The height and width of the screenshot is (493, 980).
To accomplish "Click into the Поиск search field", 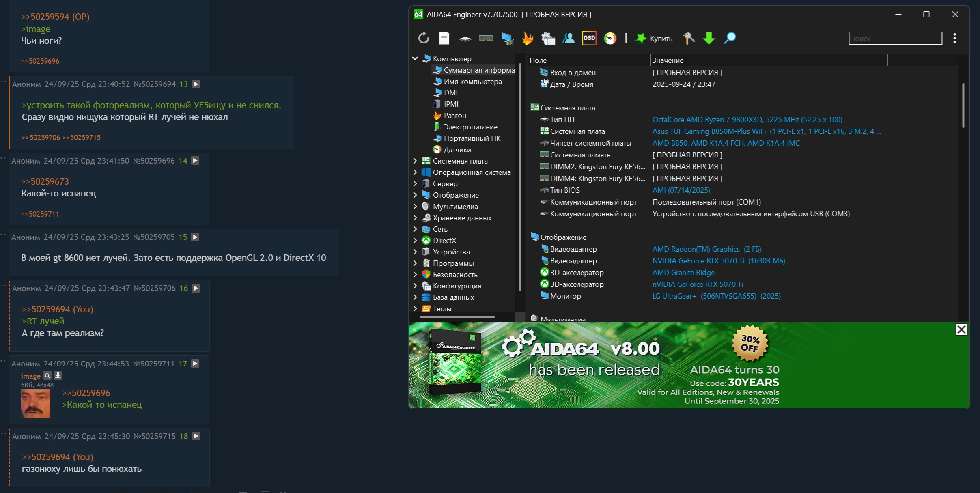I will (x=895, y=39).
